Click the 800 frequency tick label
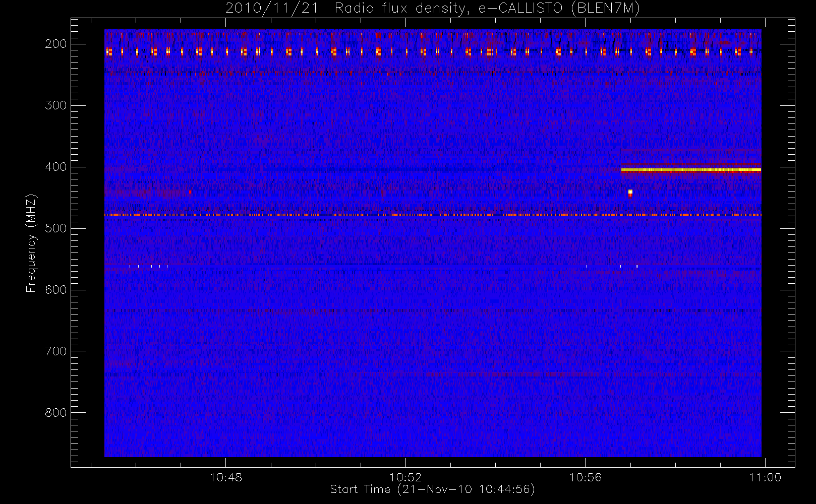 click(x=55, y=413)
